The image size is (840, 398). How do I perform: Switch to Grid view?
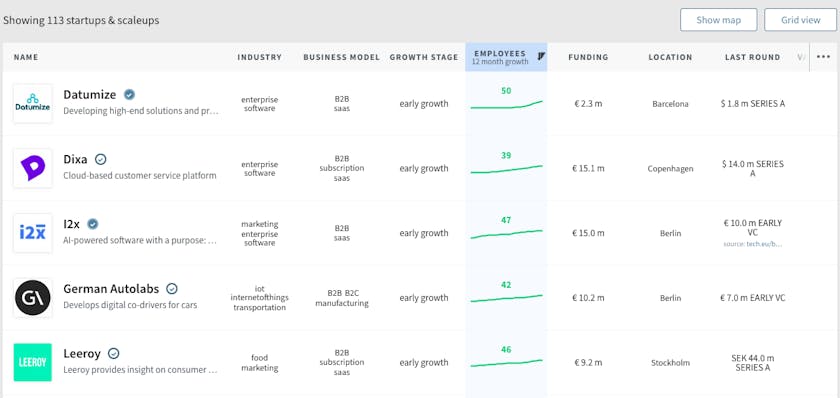(x=800, y=20)
